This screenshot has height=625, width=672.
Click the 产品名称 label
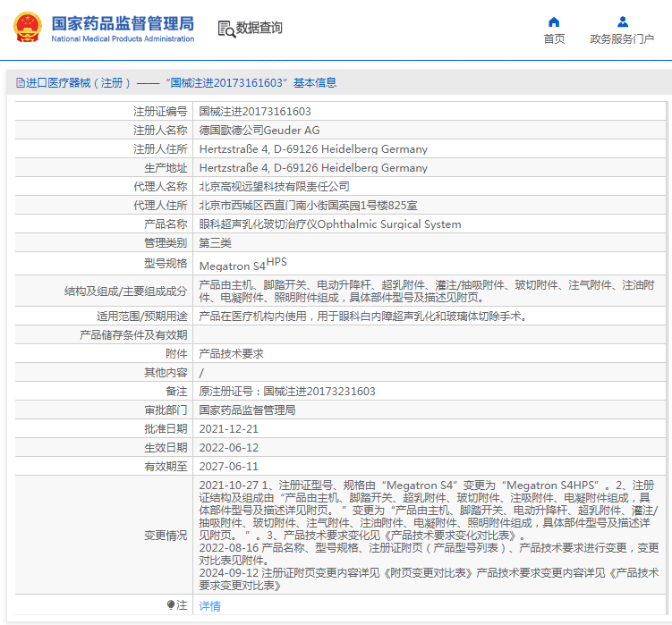(166, 224)
